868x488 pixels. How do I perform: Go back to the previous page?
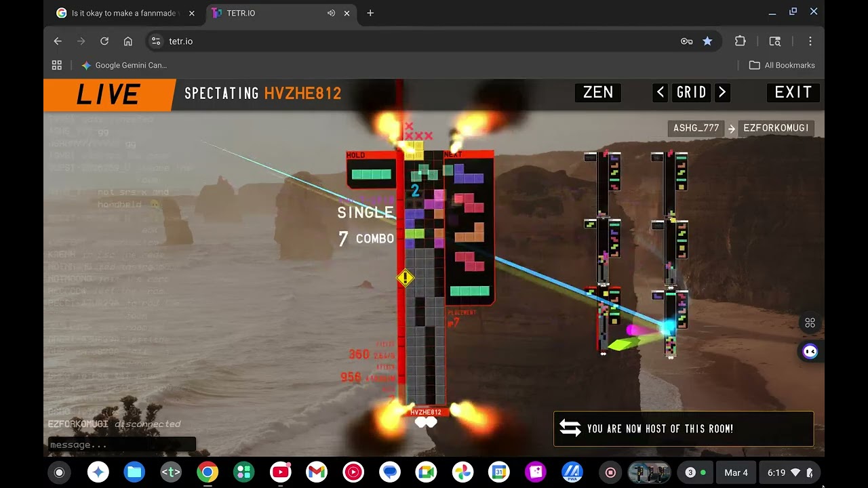pos(58,41)
